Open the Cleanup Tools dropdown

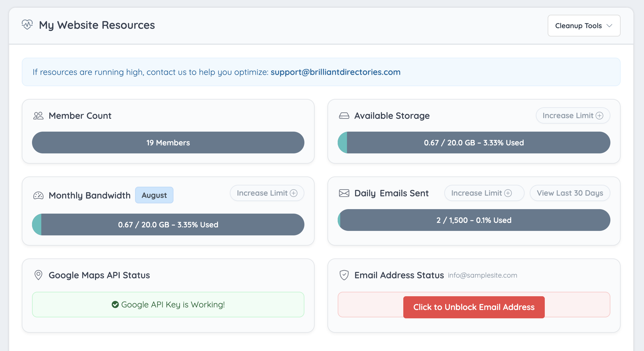[578, 26]
